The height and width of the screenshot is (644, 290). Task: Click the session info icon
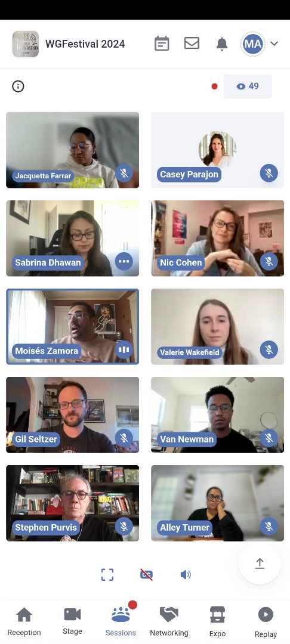[x=18, y=86]
